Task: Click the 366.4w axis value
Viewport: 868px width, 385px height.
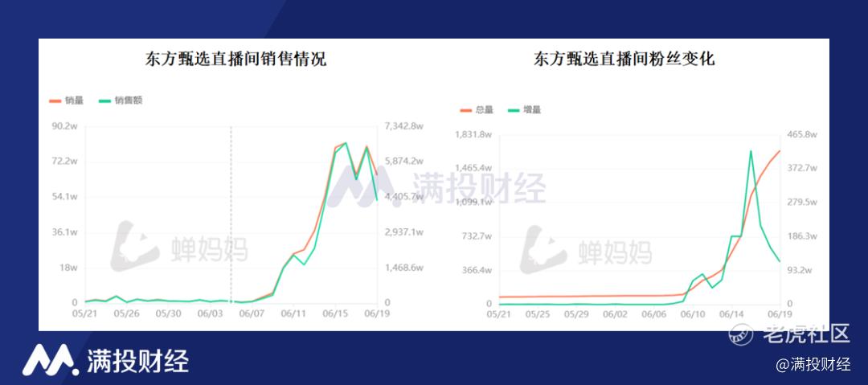Action: [477, 270]
